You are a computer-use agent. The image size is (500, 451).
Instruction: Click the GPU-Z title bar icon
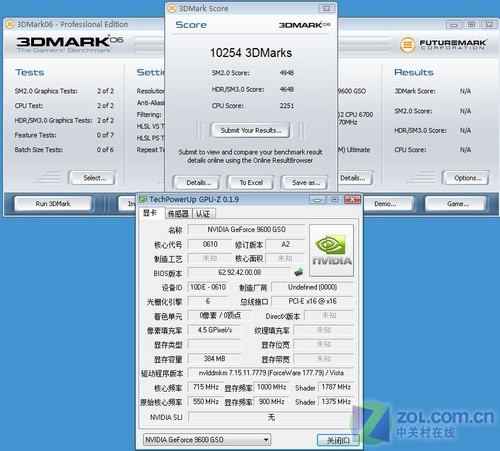(x=143, y=199)
